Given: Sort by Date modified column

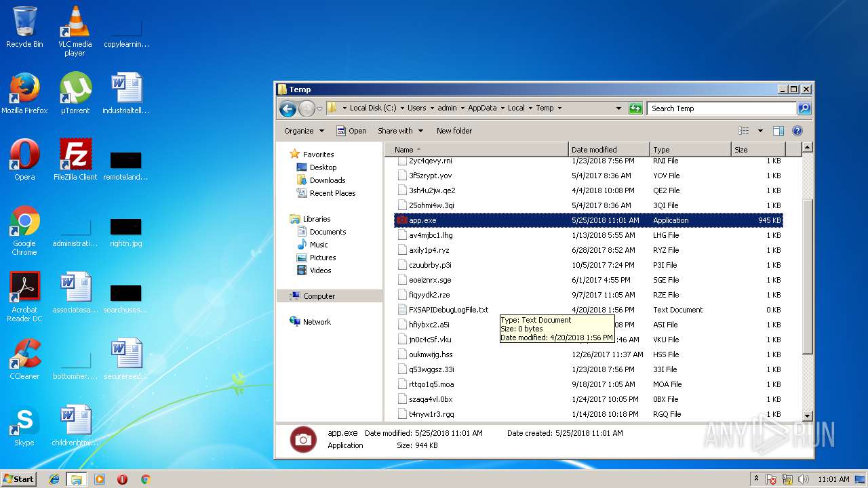Looking at the screenshot, I should click(609, 150).
